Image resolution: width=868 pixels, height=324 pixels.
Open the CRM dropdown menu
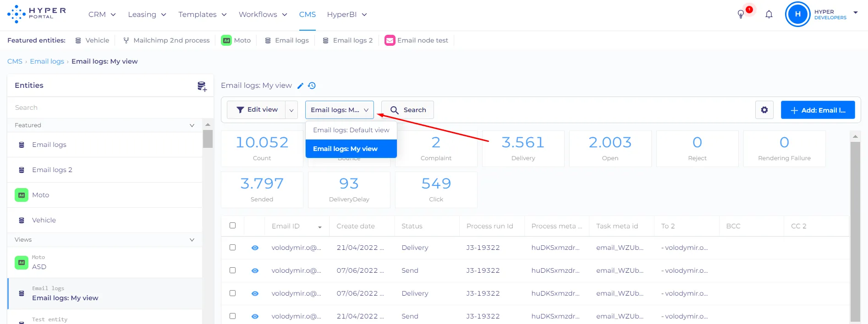point(102,15)
